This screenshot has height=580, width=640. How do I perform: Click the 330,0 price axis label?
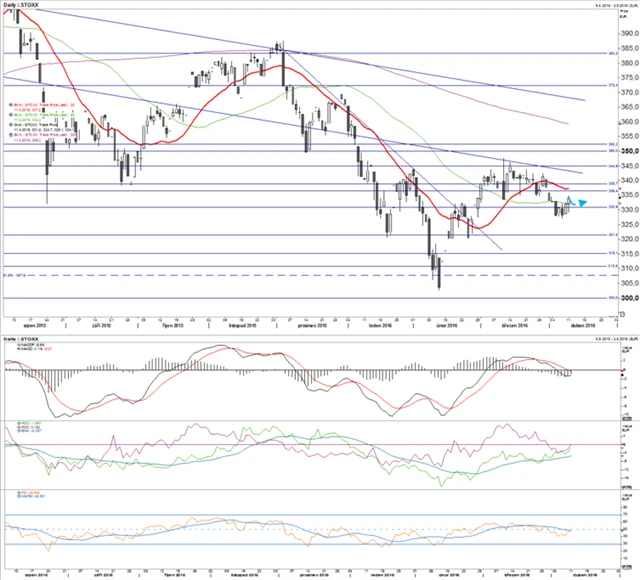point(629,210)
